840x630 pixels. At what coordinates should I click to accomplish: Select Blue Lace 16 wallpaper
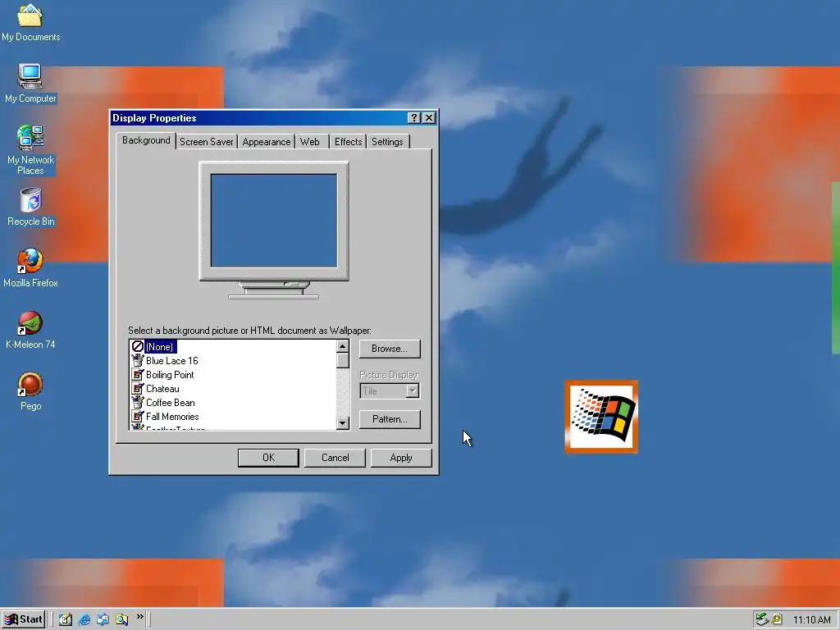pyautogui.click(x=171, y=361)
